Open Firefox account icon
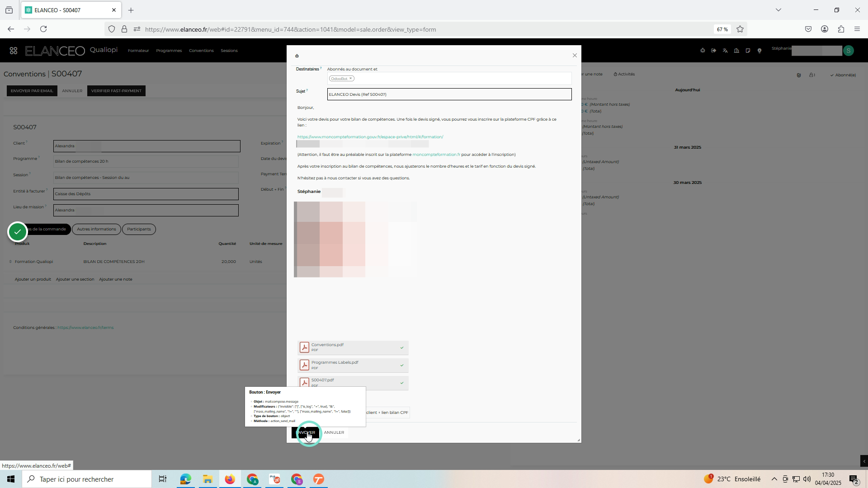 [825, 29]
